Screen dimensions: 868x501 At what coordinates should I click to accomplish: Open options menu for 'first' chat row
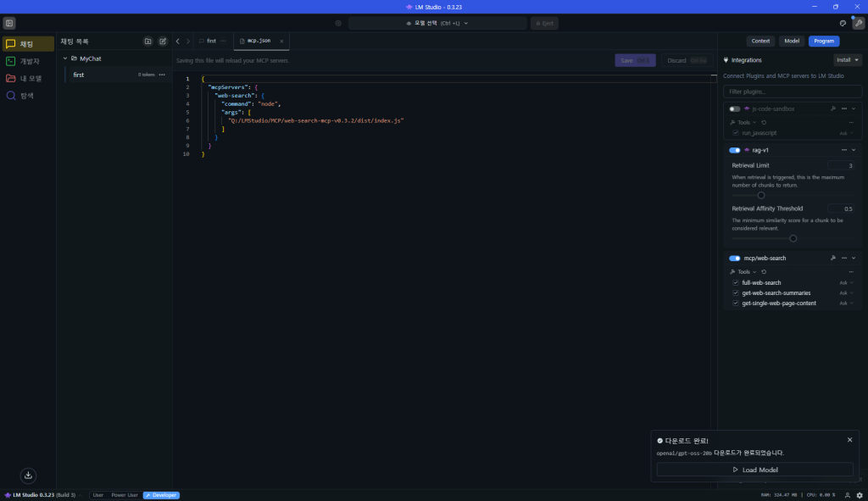click(162, 75)
